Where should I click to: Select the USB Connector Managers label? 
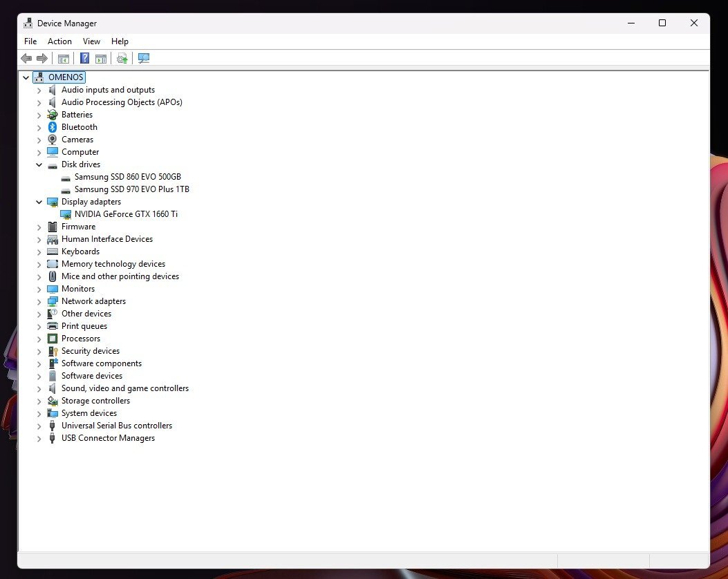coord(108,438)
